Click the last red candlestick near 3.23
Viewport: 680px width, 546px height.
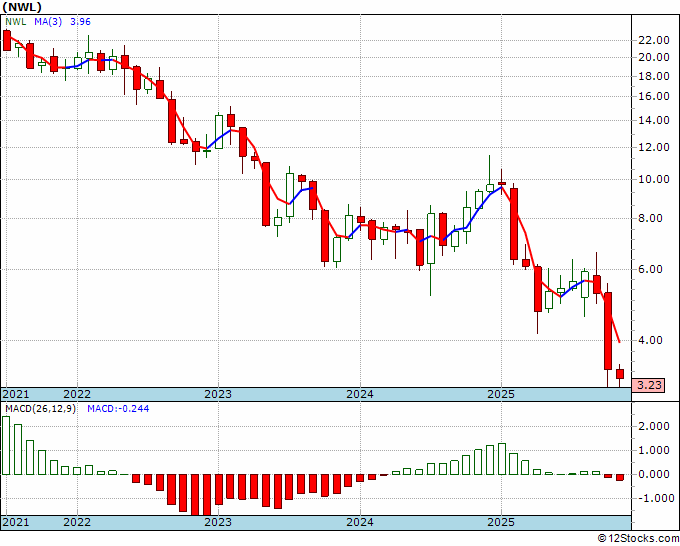pos(620,374)
